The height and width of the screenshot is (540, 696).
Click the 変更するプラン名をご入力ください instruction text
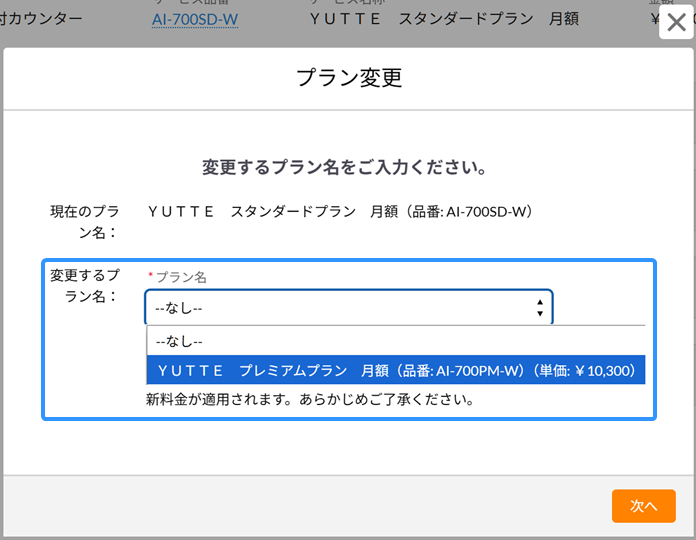click(344, 167)
